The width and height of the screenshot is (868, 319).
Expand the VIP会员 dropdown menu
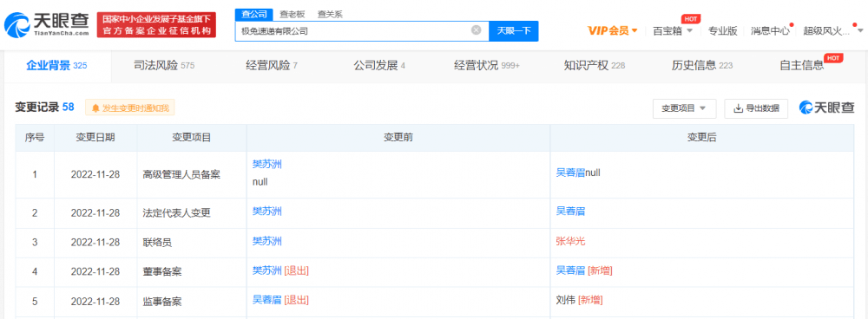(x=612, y=31)
